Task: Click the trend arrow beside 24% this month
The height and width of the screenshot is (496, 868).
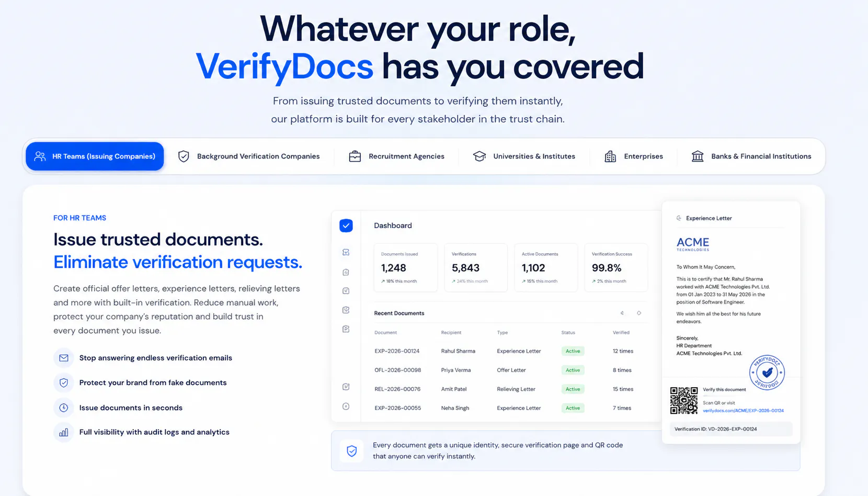Action: click(x=453, y=281)
